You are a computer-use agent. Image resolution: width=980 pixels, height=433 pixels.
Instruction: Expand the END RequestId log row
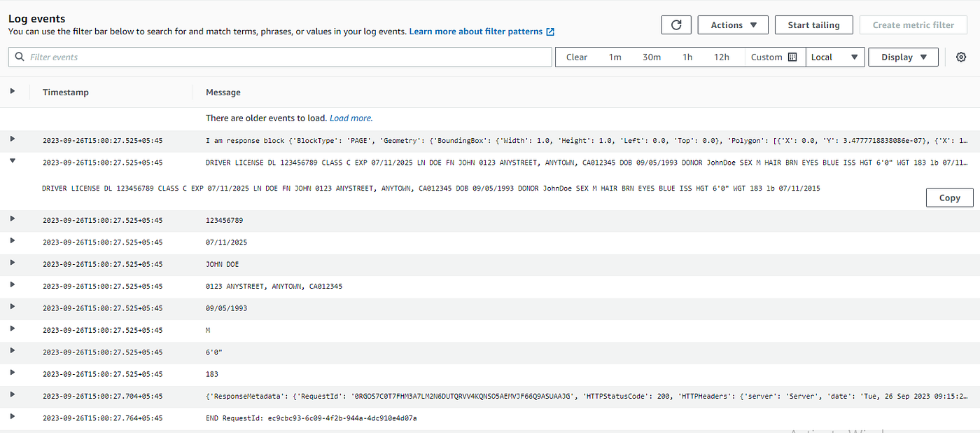coord(13,418)
